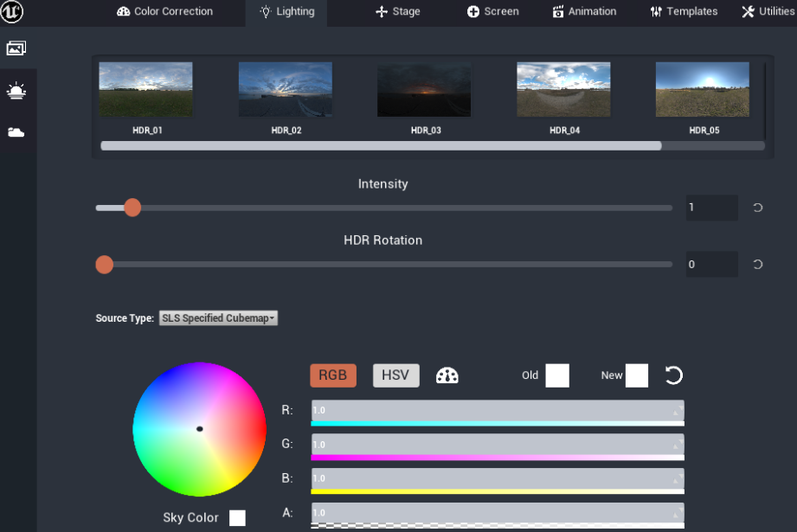The width and height of the screenshot is (797, 532).
Task: Select the HDR_05 bright sun thumbnail
Action: [x=703, y=89]
